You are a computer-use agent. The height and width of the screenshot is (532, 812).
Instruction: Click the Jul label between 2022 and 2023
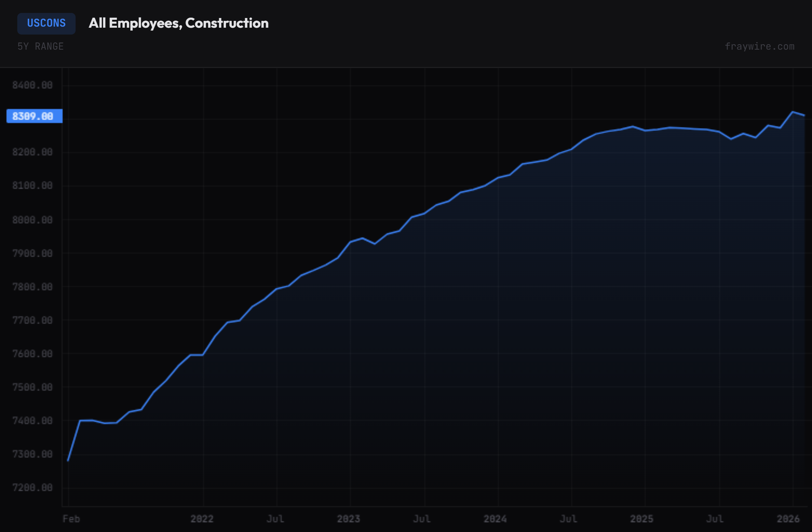[x=275, y=519]
